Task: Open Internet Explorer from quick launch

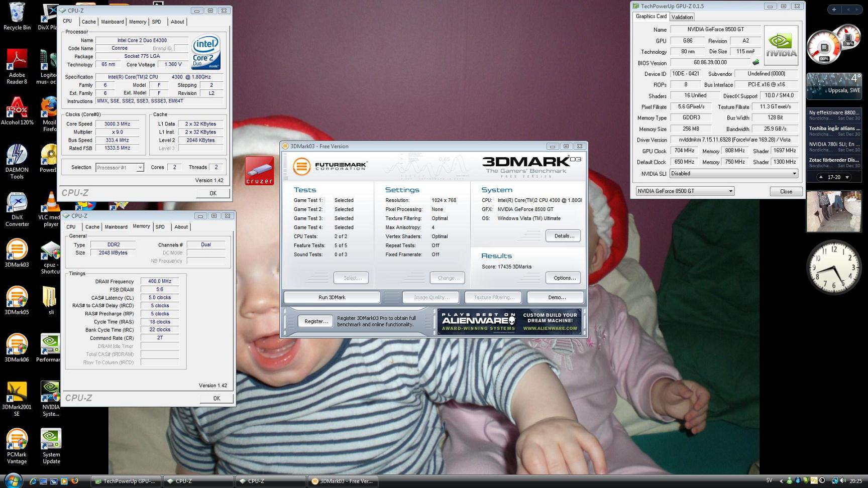Action: click(x=33, y=481)
